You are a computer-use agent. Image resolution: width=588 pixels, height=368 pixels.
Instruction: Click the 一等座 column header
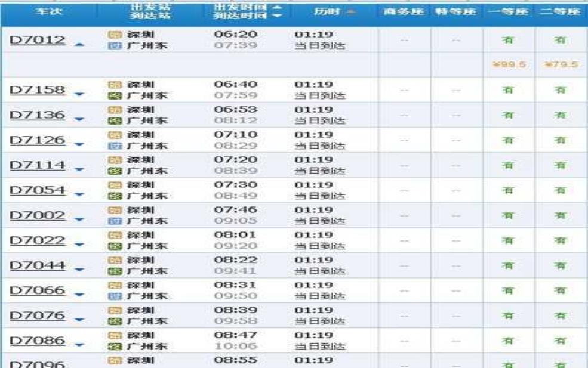(x=508, y=11)
